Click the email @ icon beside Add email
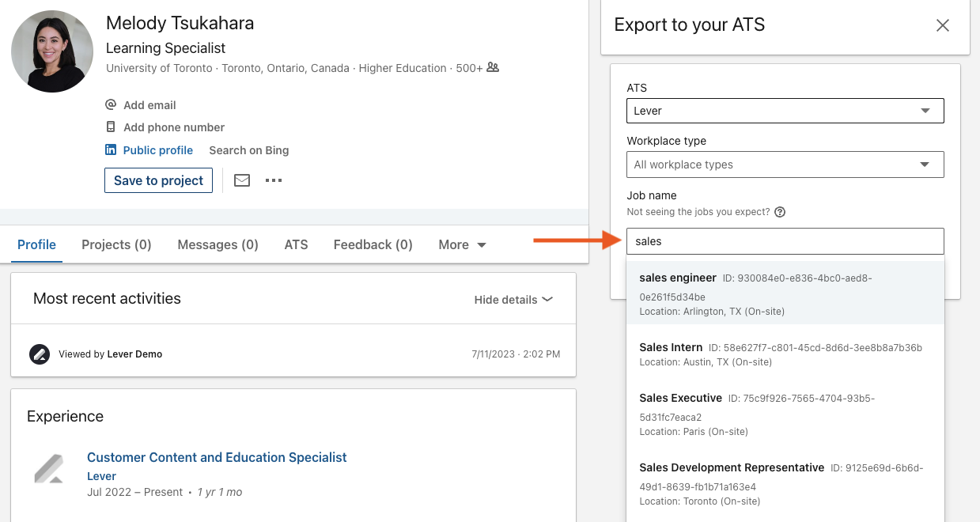 (x=111, y=104)
